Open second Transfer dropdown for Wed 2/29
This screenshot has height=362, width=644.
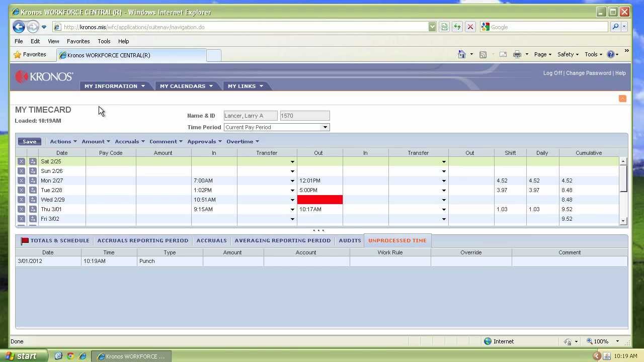[444, 200]
